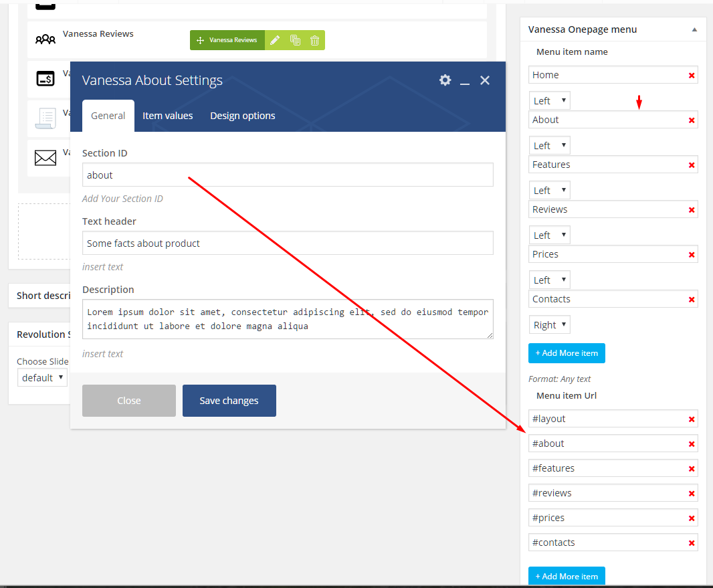Image resolution: width=713 pixels, height=588 pixels.
Task: Click the move handle on Vanessa Reviews bar
Action: [200, 40]
